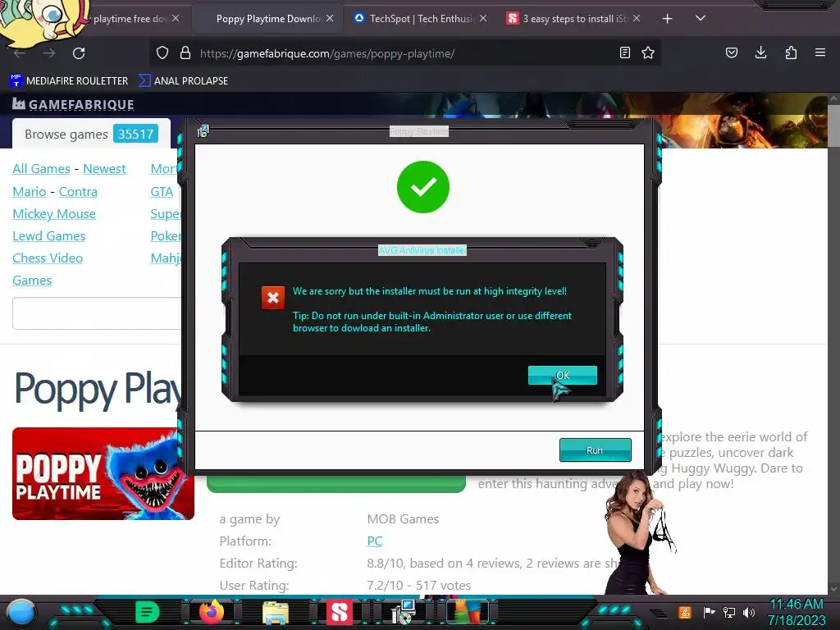Open the Firefox hamburger menu
This screenshot has width=840, height=630.
coord(820,52)
